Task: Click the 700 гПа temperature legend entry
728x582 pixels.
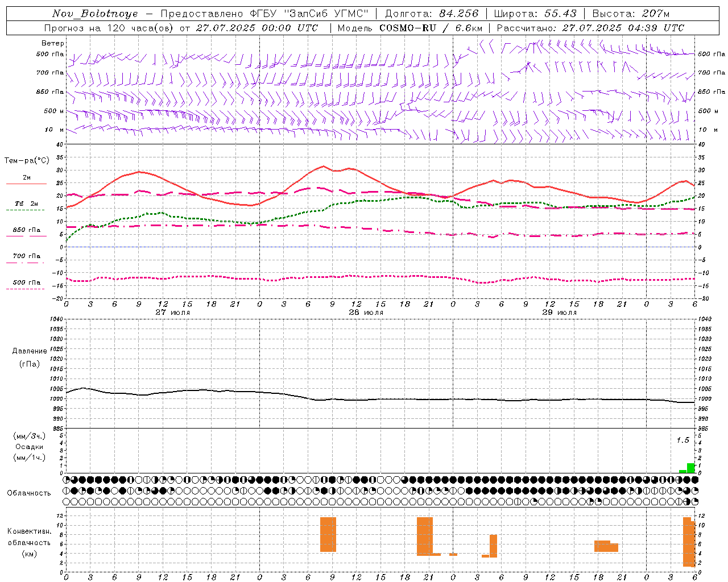Action: [26, 256]
